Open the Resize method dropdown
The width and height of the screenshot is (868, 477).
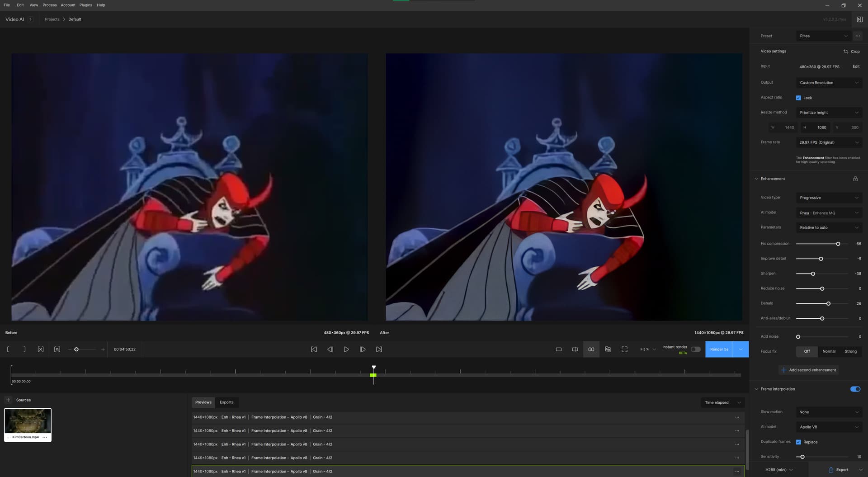829,113
